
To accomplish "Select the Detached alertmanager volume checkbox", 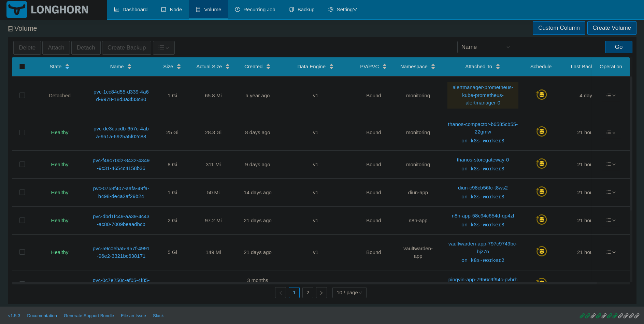I will click(x=22, y=95).
